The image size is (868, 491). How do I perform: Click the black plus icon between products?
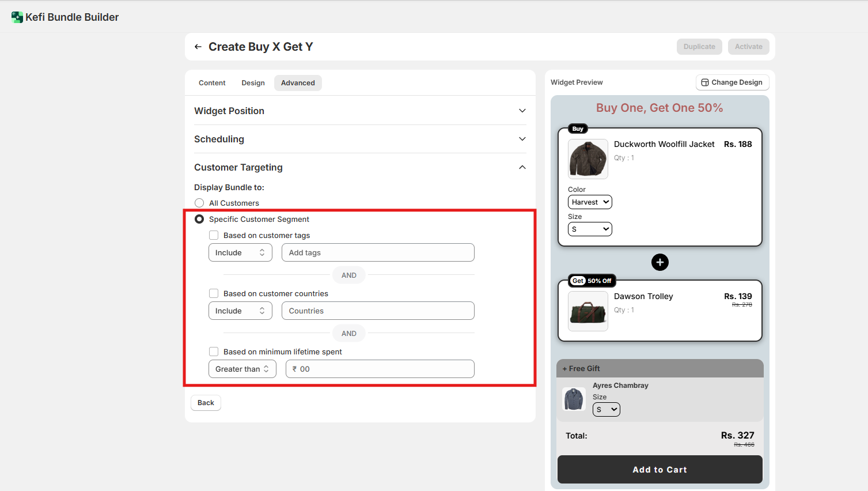coord(659,262)
